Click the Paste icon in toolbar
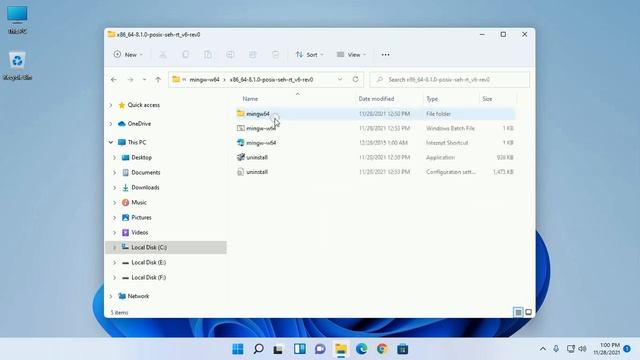 208,54
